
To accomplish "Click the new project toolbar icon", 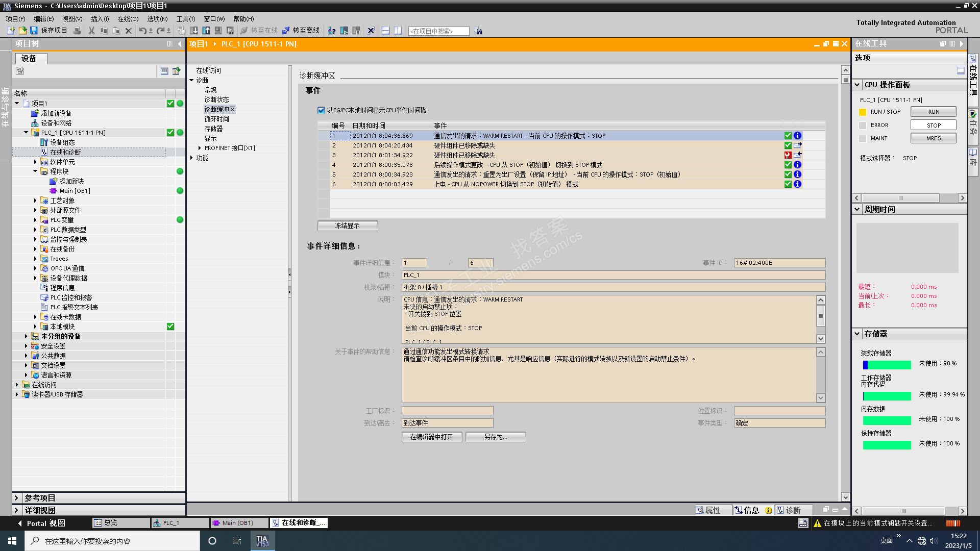I will tap(11, 31).
